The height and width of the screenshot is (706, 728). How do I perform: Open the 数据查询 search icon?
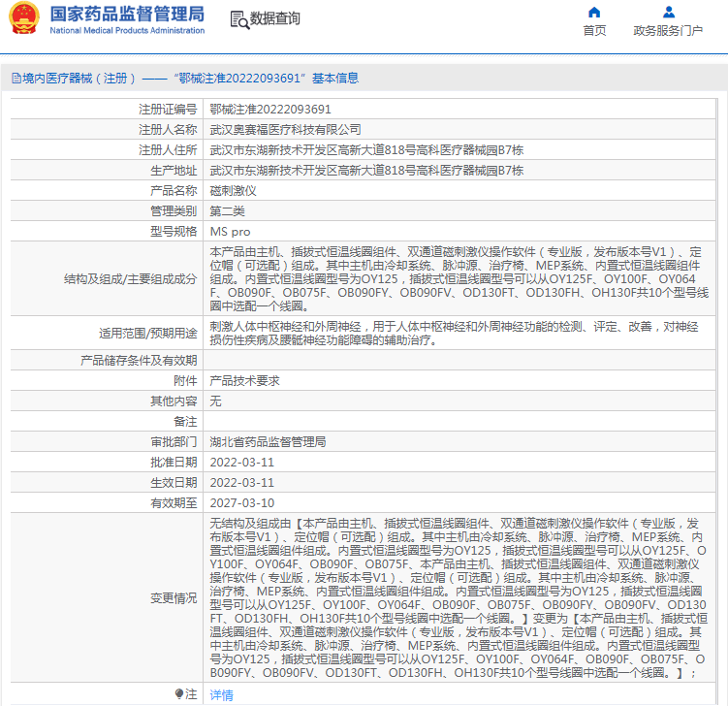239,19
